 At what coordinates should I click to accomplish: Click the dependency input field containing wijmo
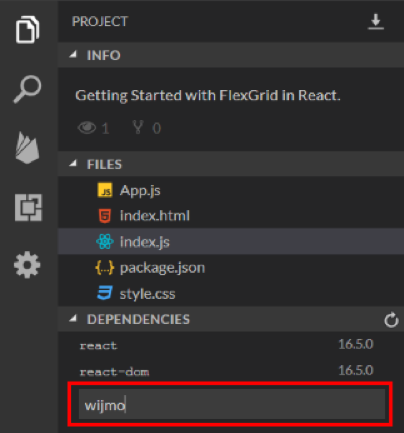pyautogui.click(x=232, y=404)
